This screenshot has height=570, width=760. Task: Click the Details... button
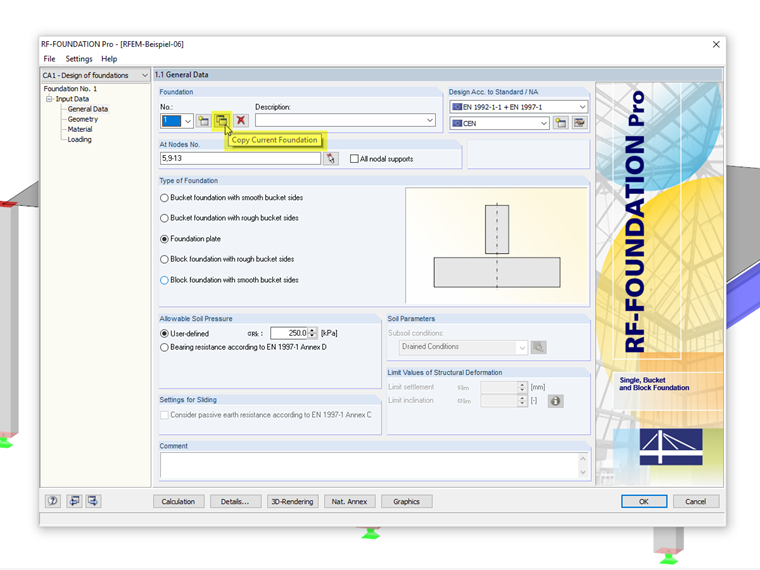point(235,501)
